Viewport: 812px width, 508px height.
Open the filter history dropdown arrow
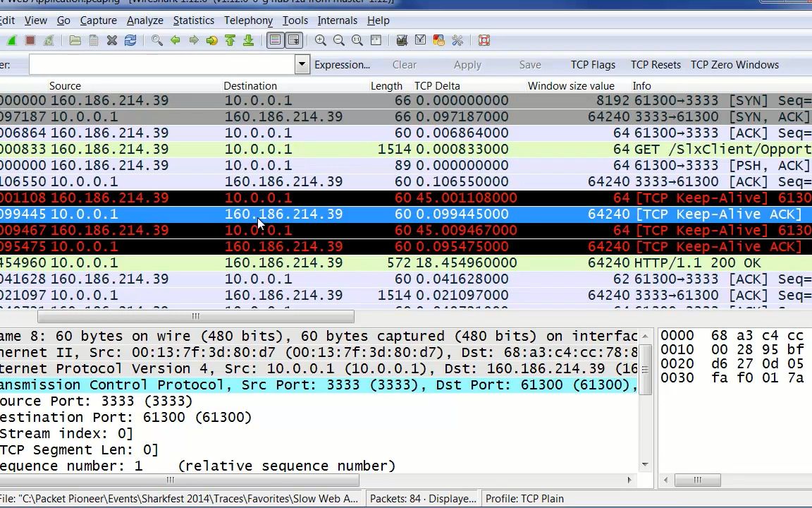pos(302,65)
